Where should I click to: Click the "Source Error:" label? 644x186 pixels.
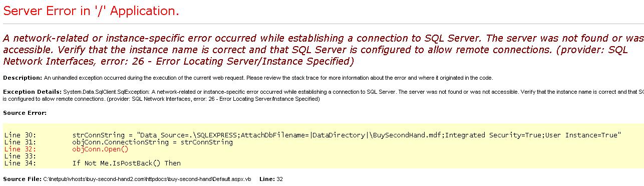25,113
